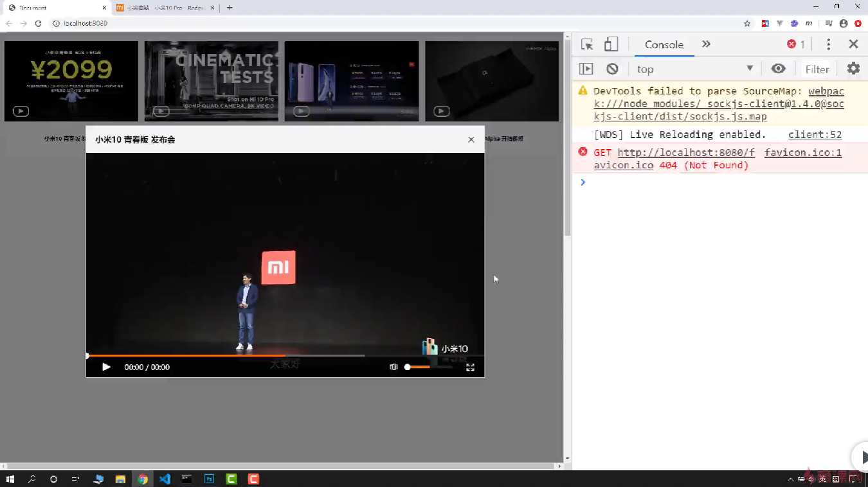
Task: Click play icon on third video thumbnail
Action: coord(301,111)
